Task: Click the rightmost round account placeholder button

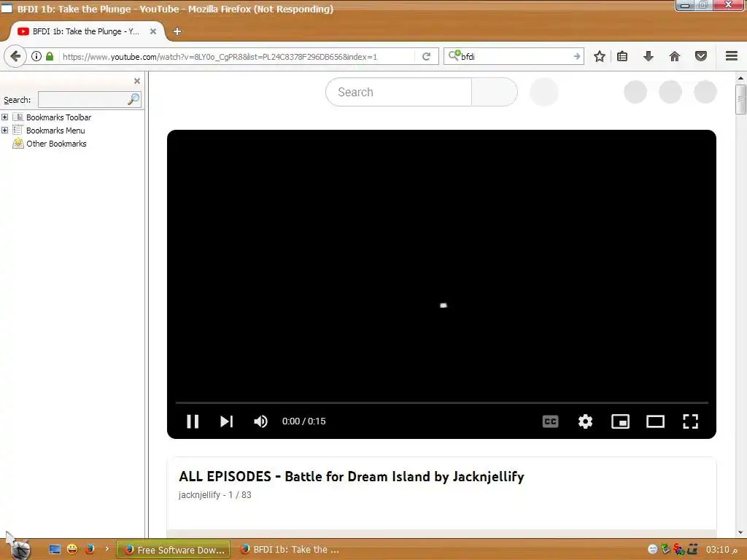Action: [x=705, y=92]
